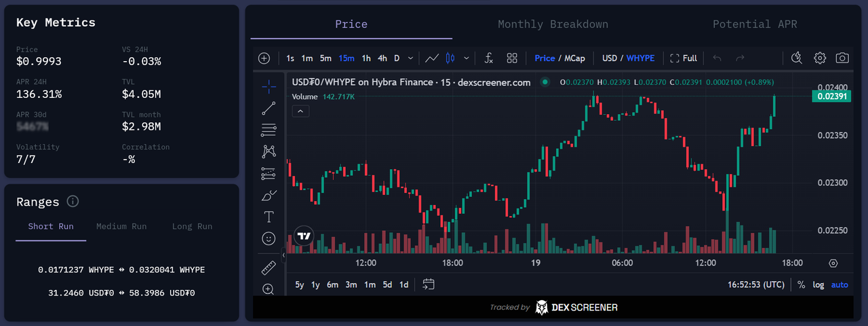The image size is (868, 326).
Task: Open the emoji icons tool
Action: [x=269, y=238]
